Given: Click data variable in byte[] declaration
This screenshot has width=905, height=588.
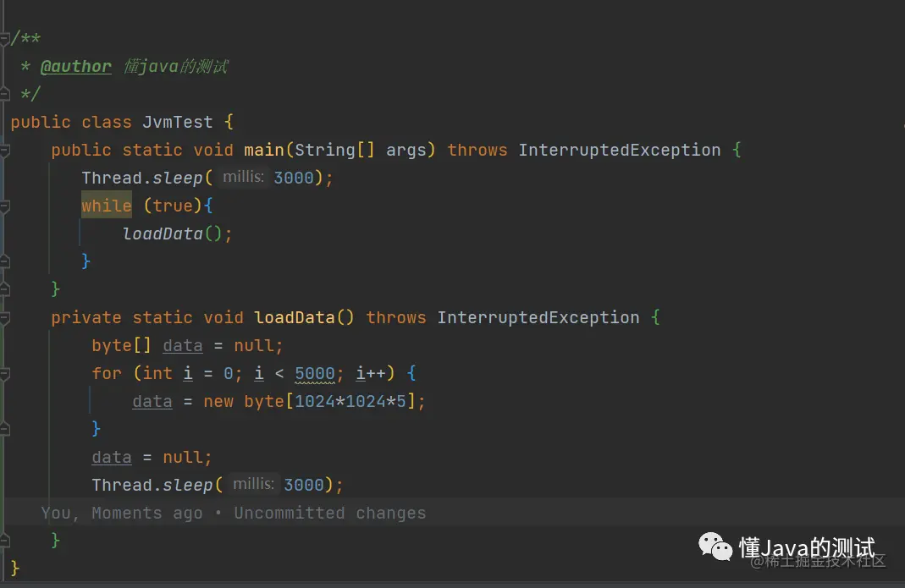Looking at the screenshot, I should [x=182, y=345].
